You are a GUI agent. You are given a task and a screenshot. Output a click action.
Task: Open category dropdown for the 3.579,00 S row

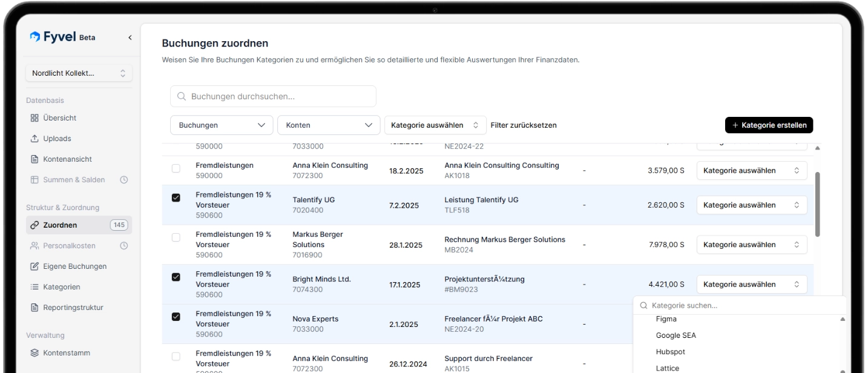coord(752,171)
